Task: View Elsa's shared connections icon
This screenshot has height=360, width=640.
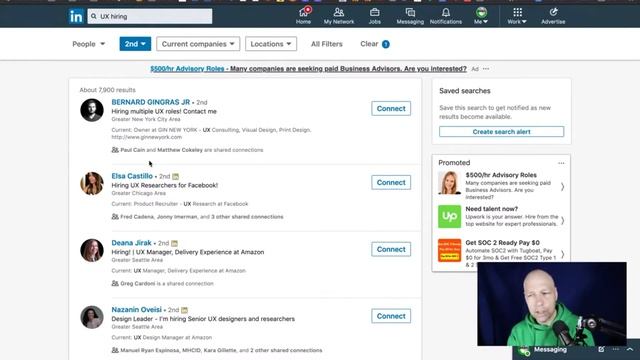Action: [x=115, y=216]
